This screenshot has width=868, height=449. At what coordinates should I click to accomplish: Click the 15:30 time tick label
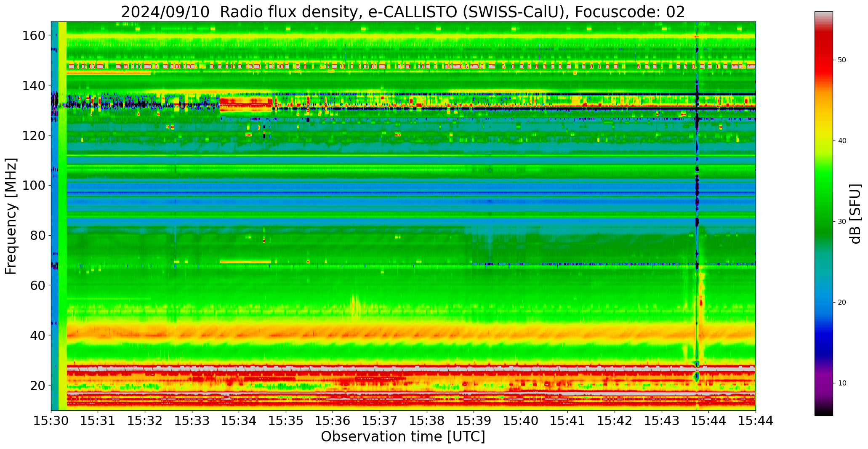[x=51, y=420]
